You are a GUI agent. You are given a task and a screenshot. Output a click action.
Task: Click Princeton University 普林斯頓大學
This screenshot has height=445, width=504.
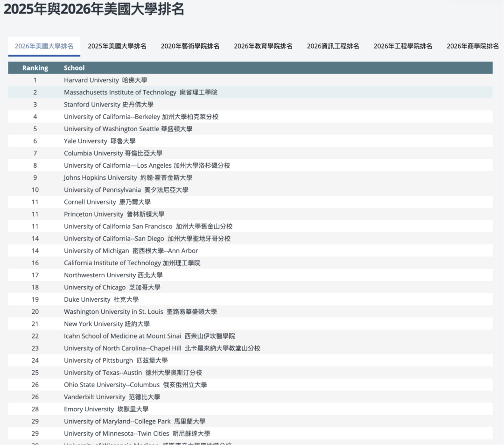(114, 214)
